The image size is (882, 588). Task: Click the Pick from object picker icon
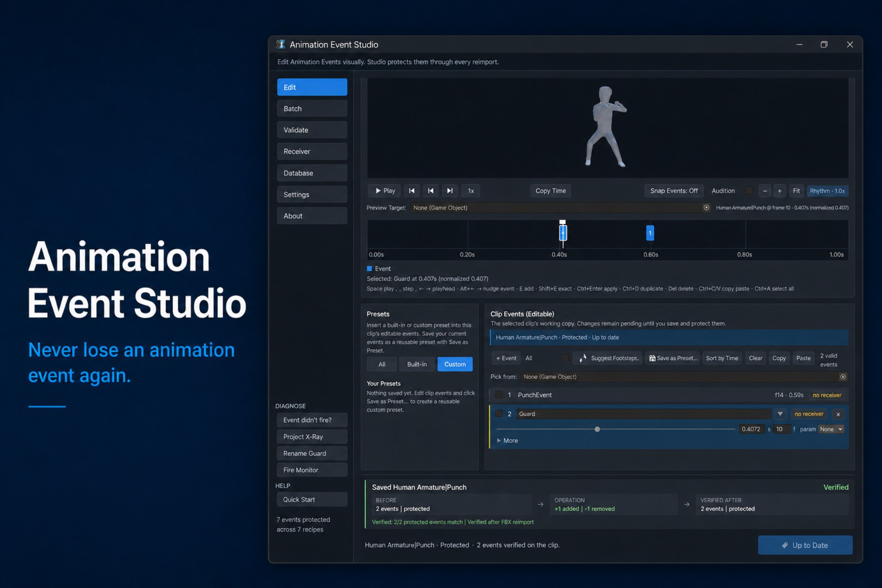pos(843,377)
